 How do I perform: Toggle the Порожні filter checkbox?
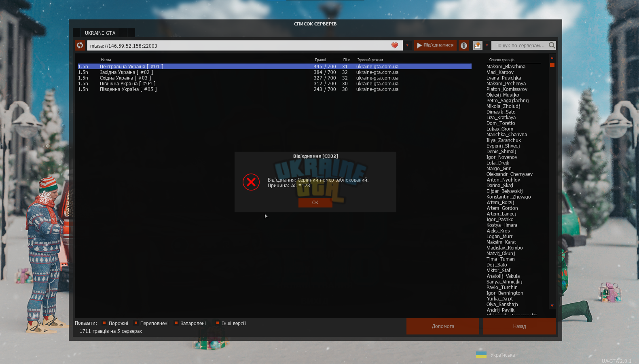[x=104, y=323]
